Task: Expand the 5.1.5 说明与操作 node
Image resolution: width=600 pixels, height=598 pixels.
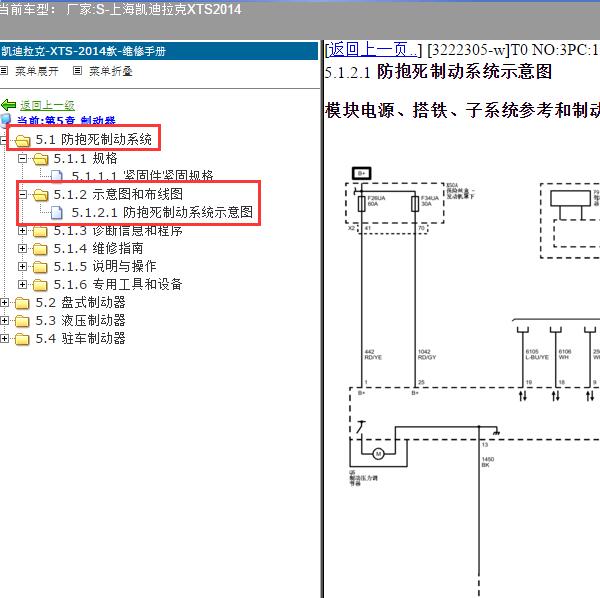Action: point(23,266)
